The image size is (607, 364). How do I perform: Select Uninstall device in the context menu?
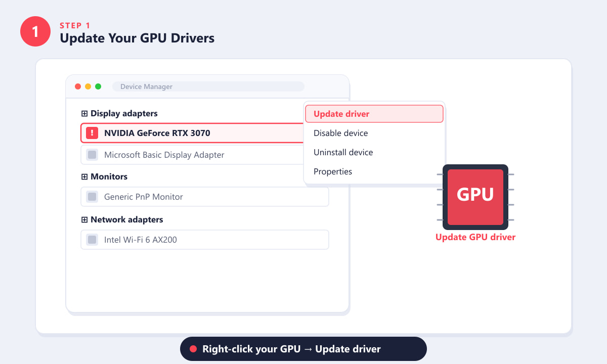[x=374, y=152]
